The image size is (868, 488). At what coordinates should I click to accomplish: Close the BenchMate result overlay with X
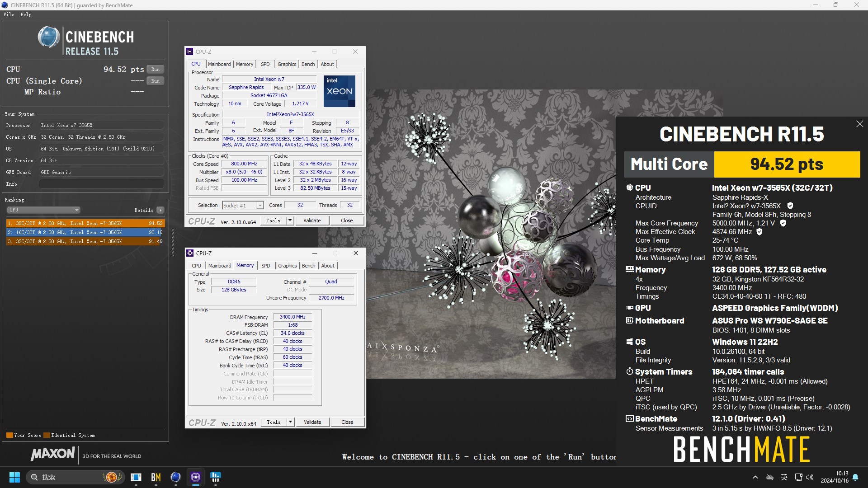pos(859,124)
